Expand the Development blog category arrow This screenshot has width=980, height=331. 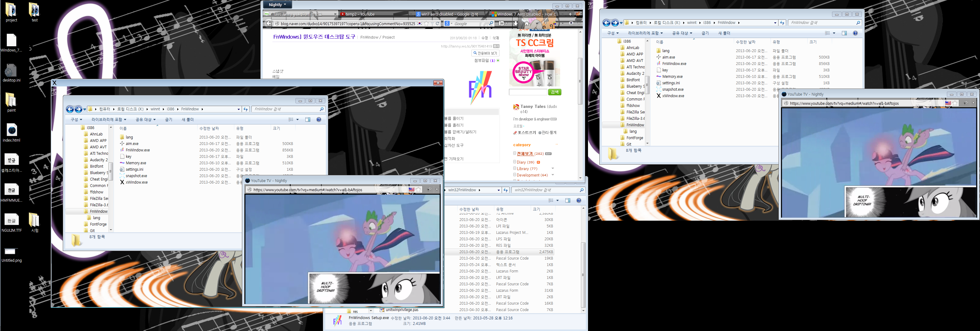553,175
